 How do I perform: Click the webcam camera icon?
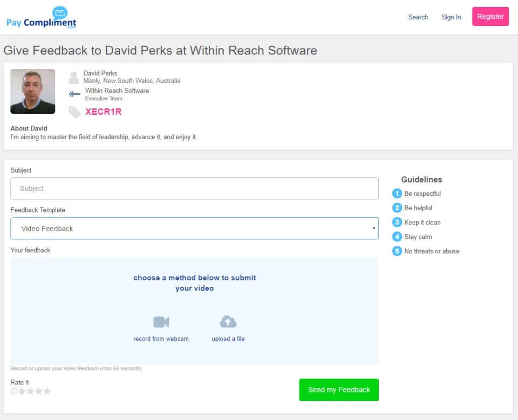[x=161, y=322]
